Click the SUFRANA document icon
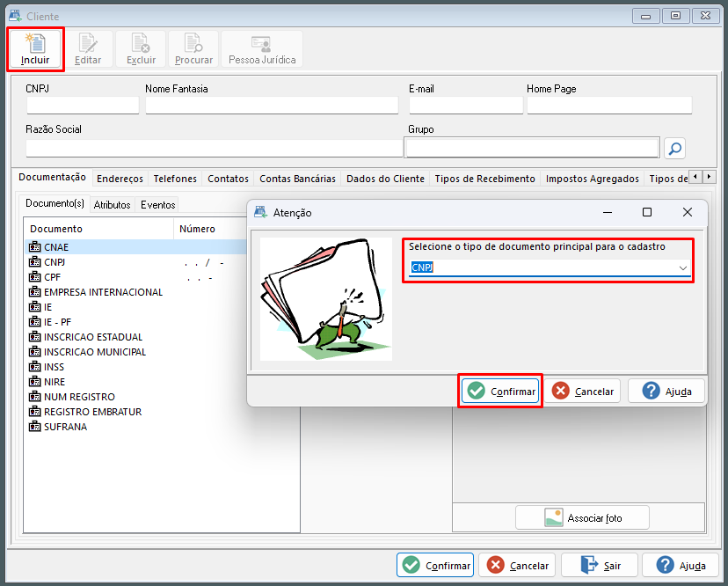The image size is (728, 586). (35, 426)
